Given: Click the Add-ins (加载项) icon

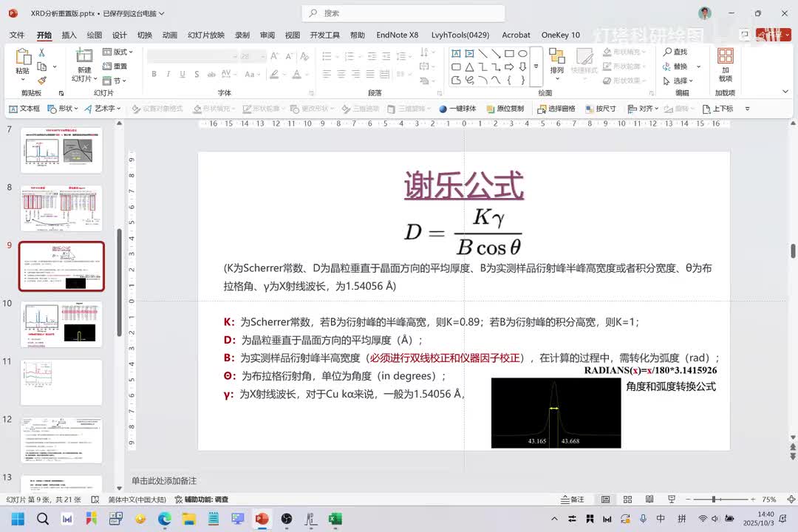Looking at the screenshot, I should pos(726,56).
